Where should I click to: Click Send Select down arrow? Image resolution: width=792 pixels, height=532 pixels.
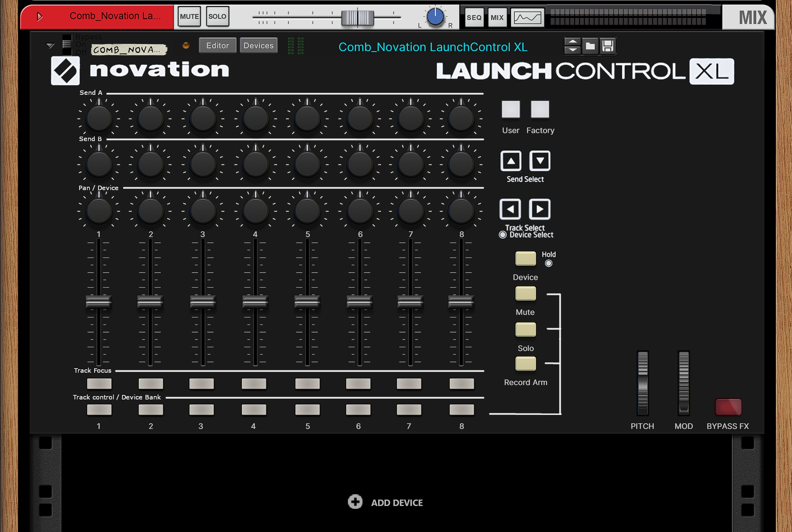click(x=540, y=161)
